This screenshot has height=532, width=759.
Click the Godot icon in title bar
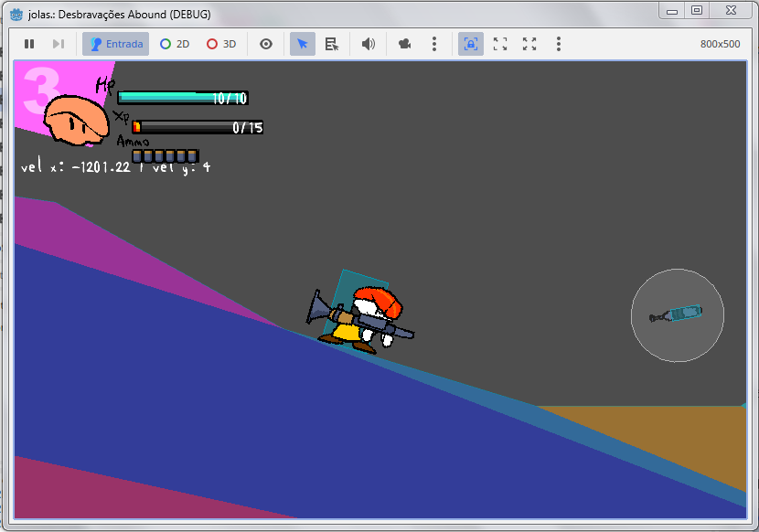16,14
